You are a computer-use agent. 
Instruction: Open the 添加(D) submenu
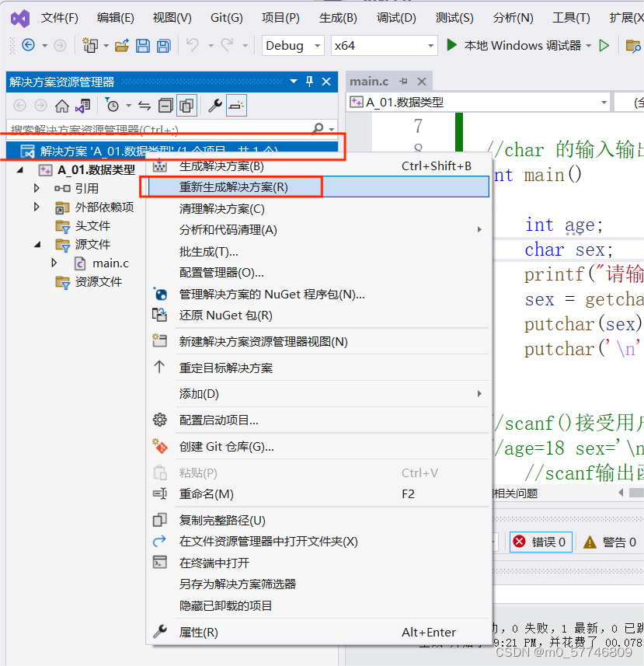pyautogui.click(x=319, y=394)
